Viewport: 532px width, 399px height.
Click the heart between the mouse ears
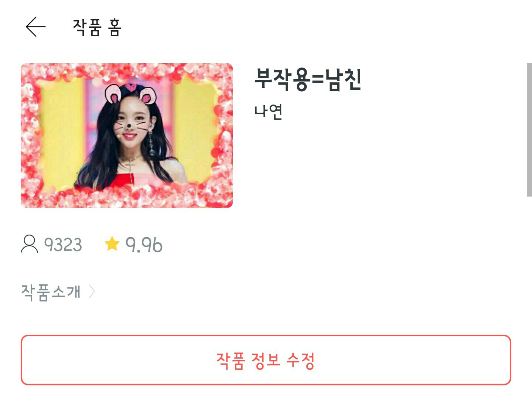130,88
